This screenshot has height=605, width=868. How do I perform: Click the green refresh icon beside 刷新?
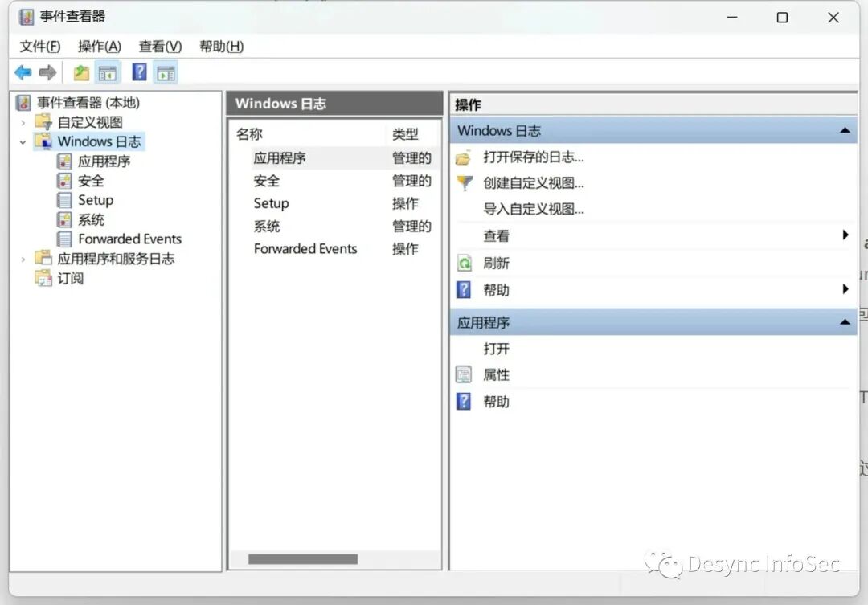(464, 263)
